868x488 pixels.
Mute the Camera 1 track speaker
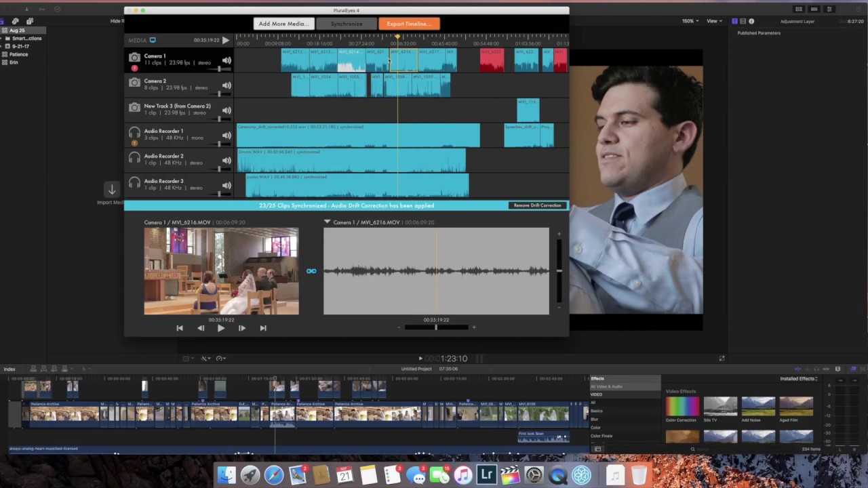pyautogui.click(x=226, y=60)
